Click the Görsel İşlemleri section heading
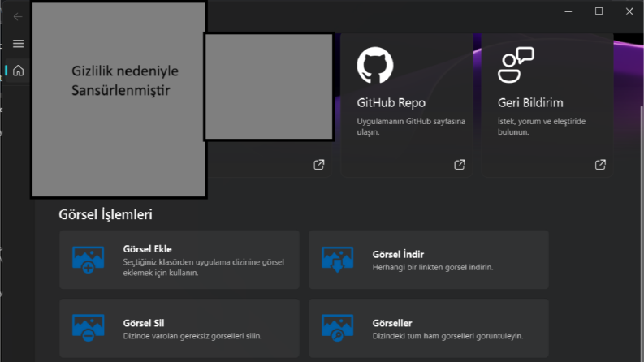The height and width of the screenshot is (362, 644). coord(106,214)
